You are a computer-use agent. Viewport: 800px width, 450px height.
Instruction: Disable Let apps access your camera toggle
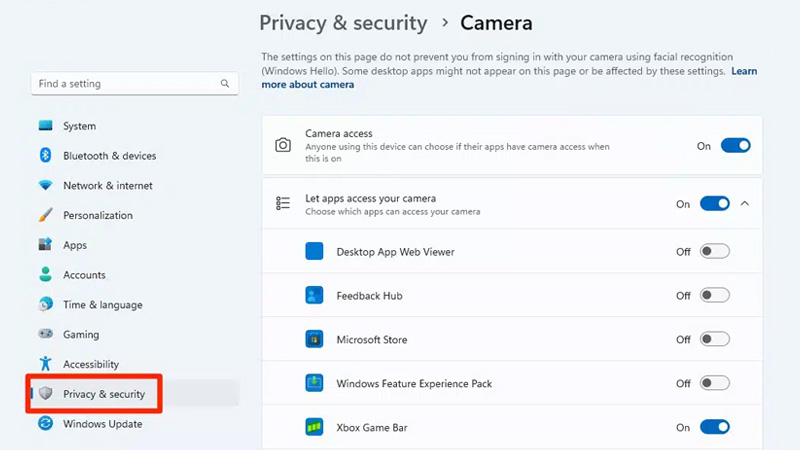click(714, 204)
